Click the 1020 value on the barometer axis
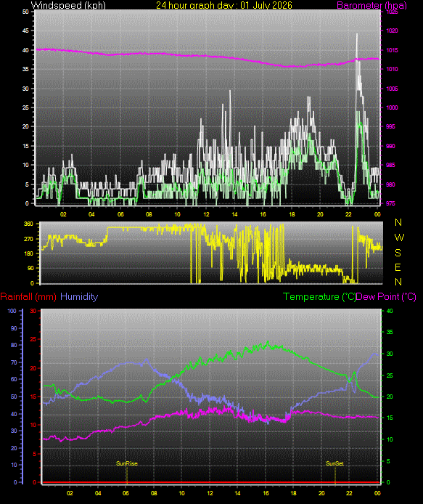Image resolution: width=423 pixels, height=504 pixels. (392, 31)
